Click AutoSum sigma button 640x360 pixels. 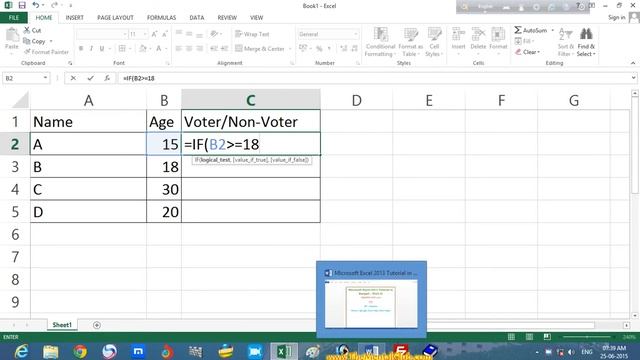click(531, 30)
